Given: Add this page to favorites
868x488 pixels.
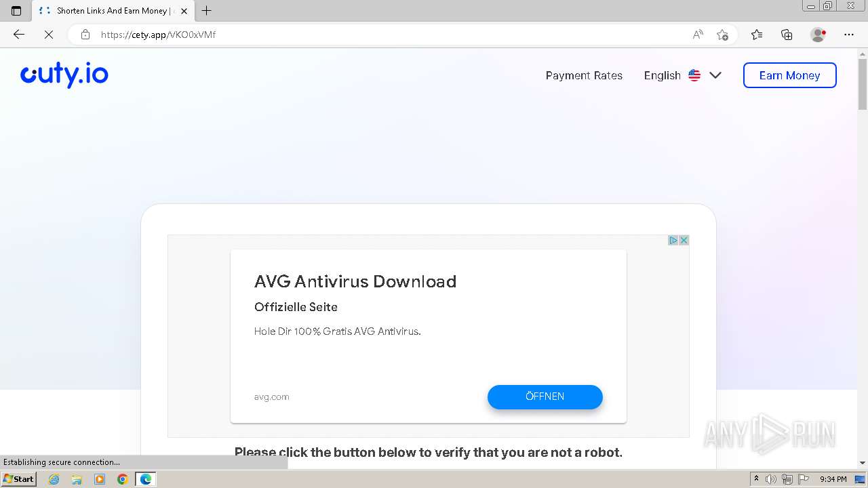Looking at the screenshot, I should click(x=722, y=35).
